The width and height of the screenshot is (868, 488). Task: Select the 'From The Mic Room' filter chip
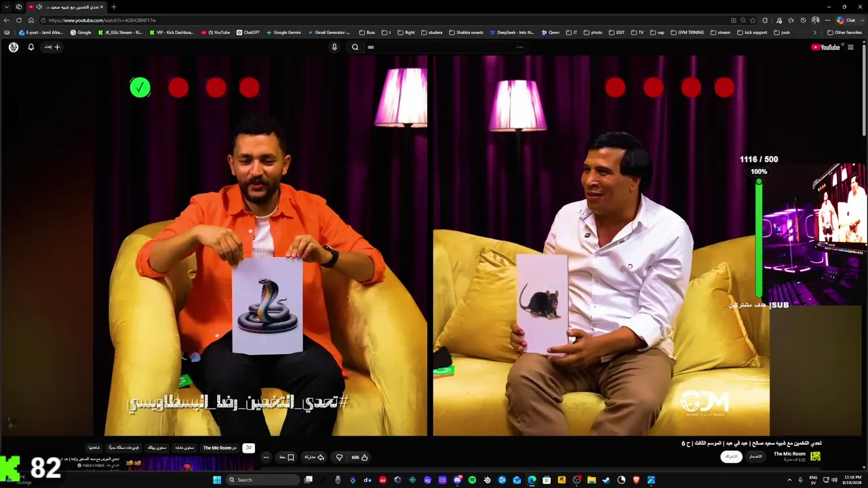point(220,448)
